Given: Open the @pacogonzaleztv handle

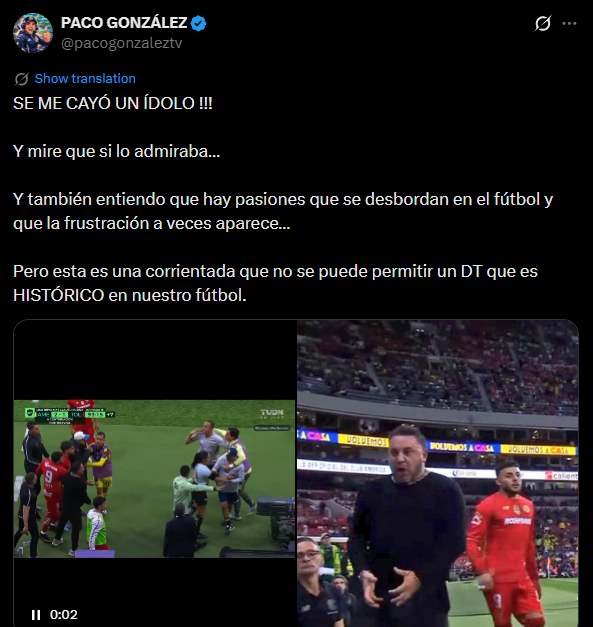Looking at the screenshot, I should 122,43.
